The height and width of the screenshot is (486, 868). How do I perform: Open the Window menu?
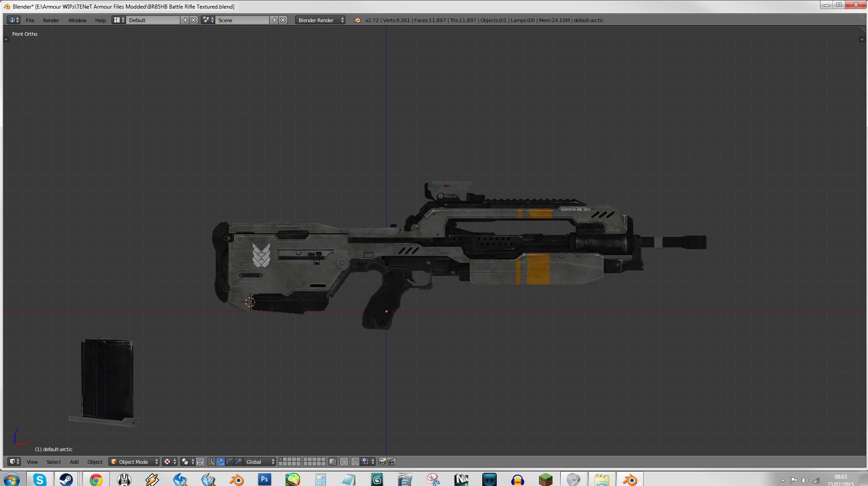tap(77, 20)
